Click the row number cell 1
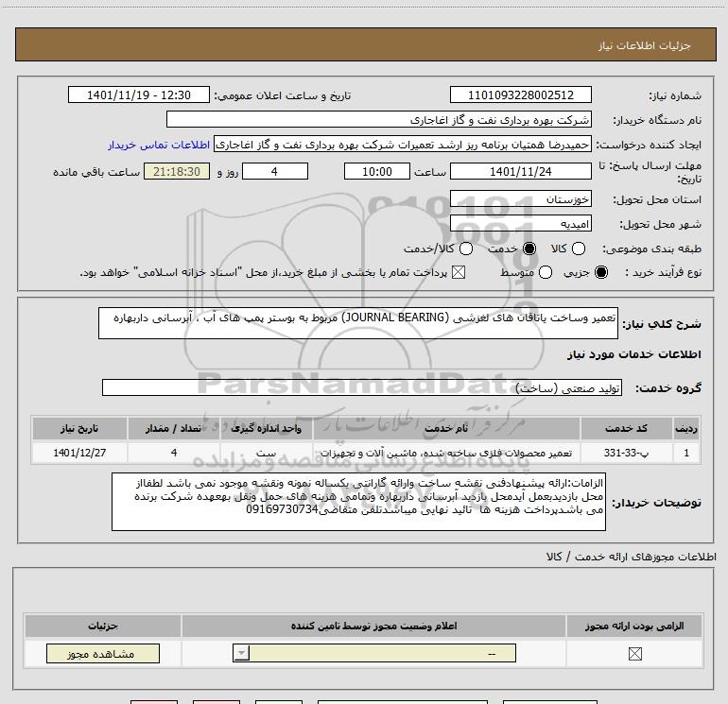Viewport: 728px width, 704px height. coord(685,453)
